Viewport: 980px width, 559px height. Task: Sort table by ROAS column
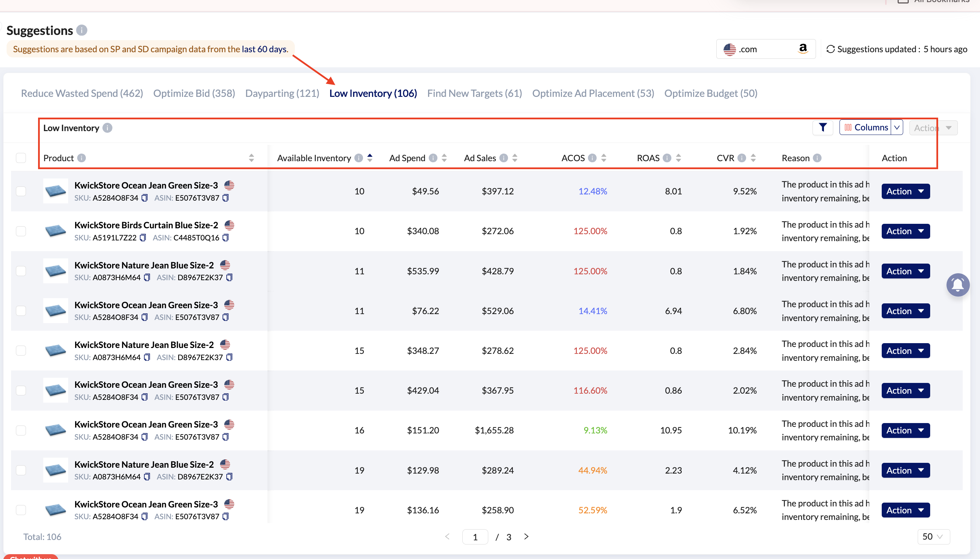(x=679, y=158)
